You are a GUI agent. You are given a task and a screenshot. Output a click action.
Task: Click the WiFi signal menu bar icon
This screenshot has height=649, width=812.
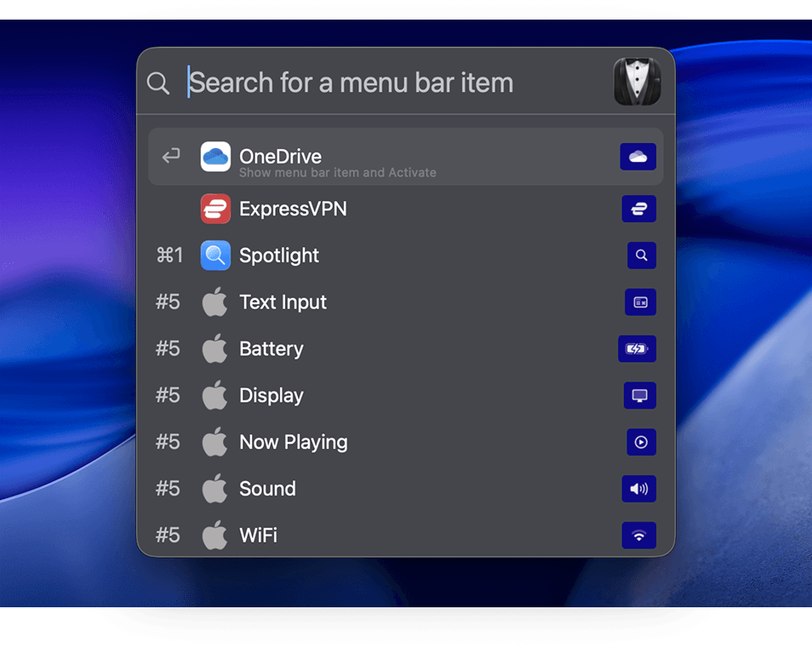(x=639, y=536)
